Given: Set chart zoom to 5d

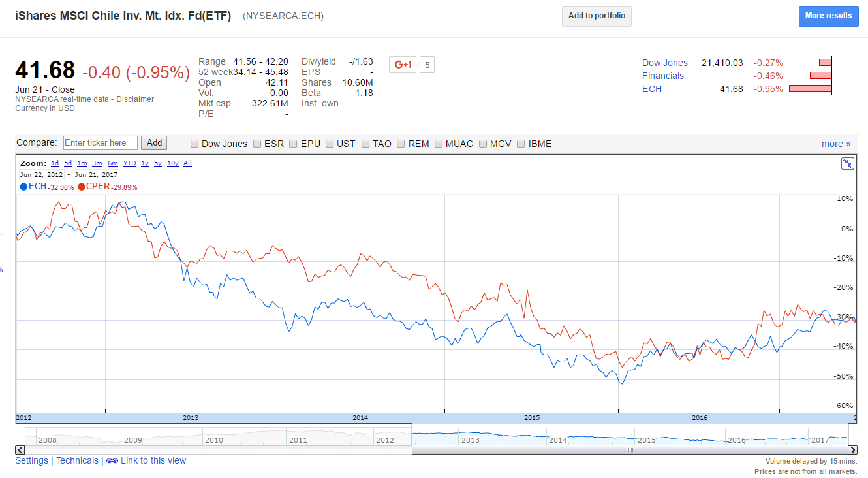Looking at the screenshot, I should (68, 163).
